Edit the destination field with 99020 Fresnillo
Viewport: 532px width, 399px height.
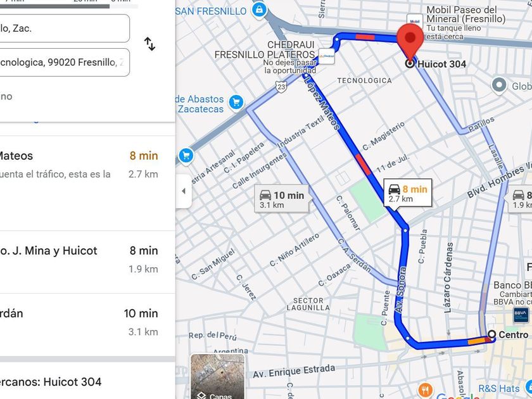pos(65,63)
